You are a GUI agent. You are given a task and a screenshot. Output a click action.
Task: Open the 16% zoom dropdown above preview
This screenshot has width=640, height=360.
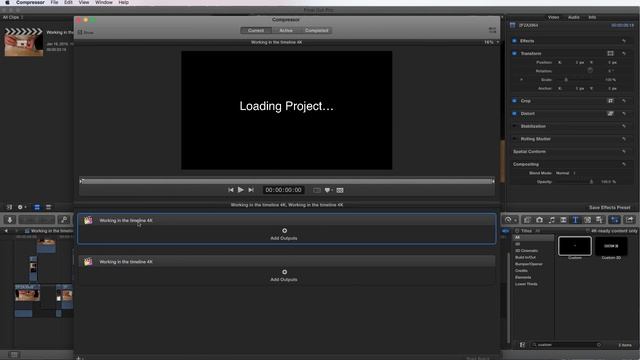point(491,42)
